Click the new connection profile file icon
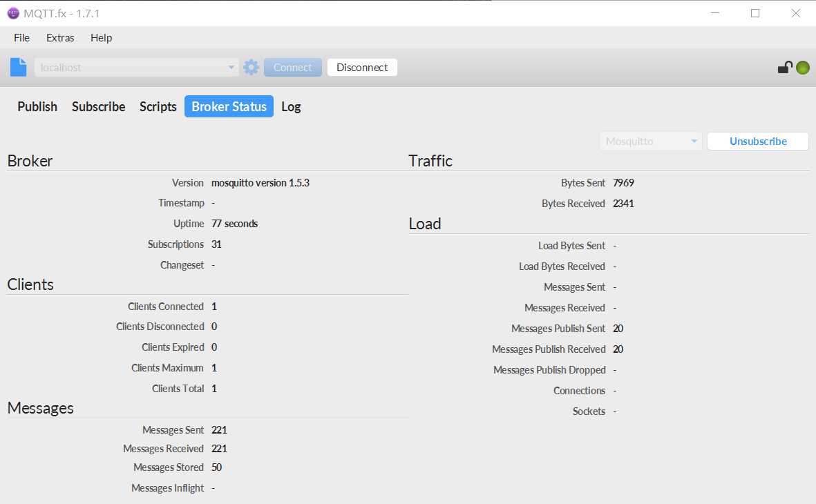The height and width of the screenshot is (504, 816). tap(18, 67)
